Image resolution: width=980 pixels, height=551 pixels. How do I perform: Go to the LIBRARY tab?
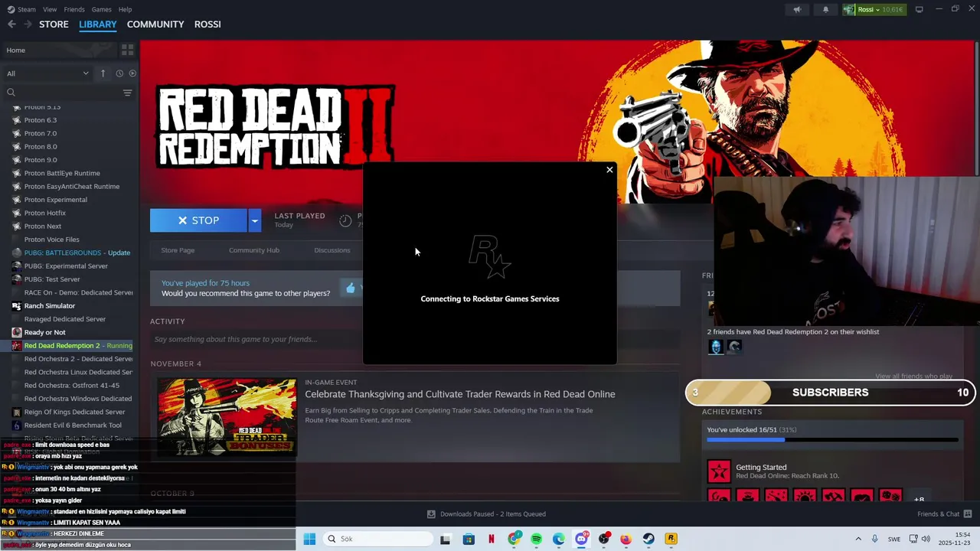pyautogui.click(x=98, y=24)
